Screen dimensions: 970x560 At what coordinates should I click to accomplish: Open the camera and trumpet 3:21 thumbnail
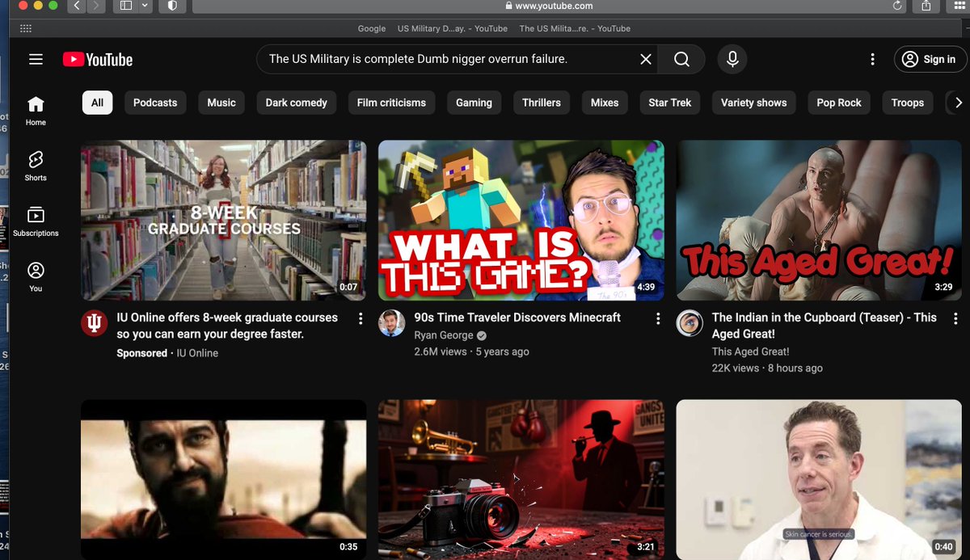521,479
